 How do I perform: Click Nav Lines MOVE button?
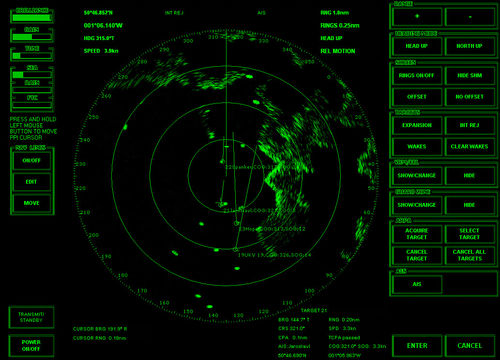coord(32,203)
